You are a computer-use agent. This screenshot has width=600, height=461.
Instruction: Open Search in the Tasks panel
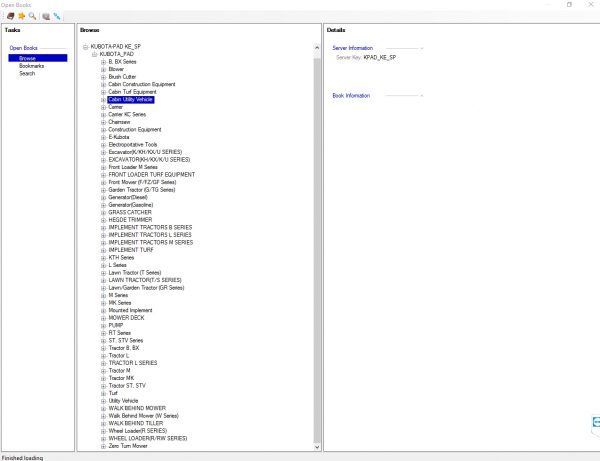tap(27, 73)
